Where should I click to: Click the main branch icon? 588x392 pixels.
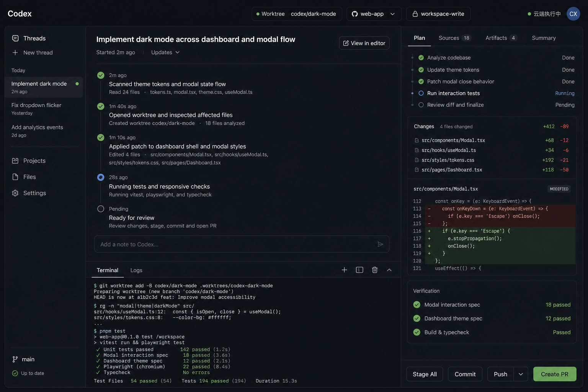[x=15, y=359]
